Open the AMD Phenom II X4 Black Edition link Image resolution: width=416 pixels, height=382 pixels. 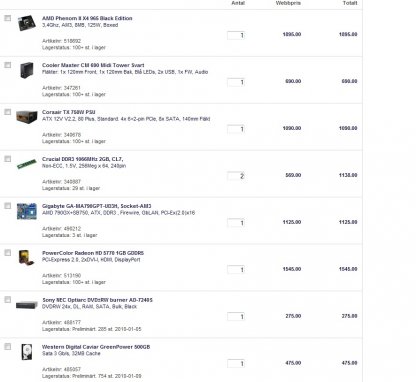pos(87,18)
